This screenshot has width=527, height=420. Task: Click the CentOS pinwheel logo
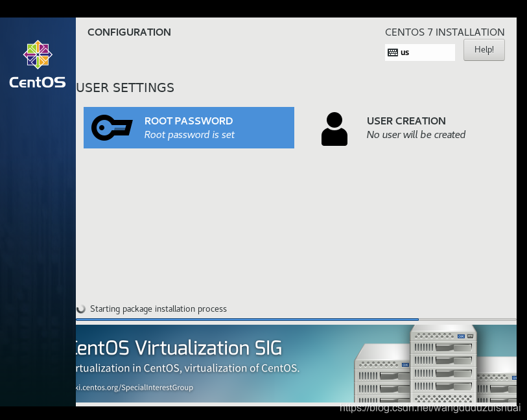pyautogui.click(x=38, y=54)
